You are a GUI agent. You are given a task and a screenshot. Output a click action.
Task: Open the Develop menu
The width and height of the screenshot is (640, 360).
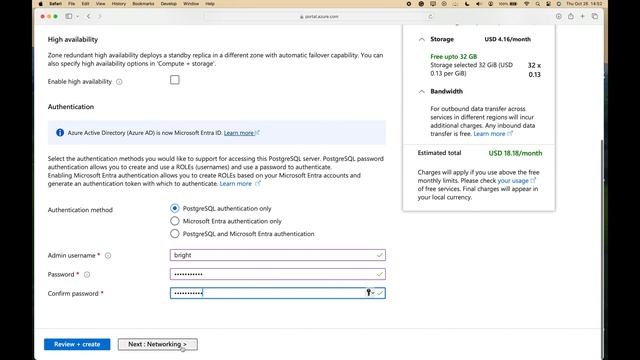tap(169, 4)
